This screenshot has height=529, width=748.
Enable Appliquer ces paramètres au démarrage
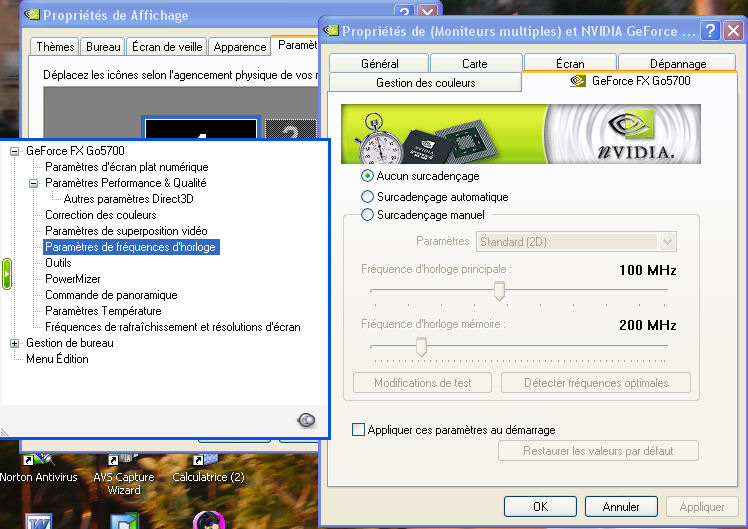454,430
